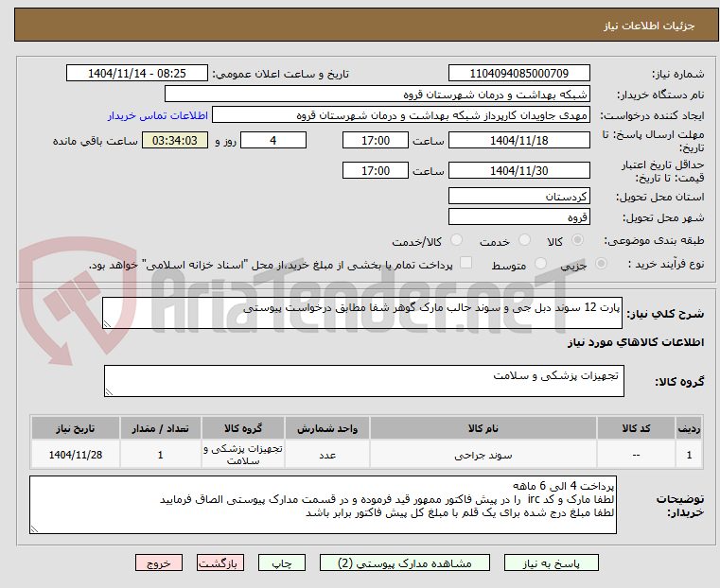
Task: Click the نام دستگاه خریدار field
Action: [377, 95]
